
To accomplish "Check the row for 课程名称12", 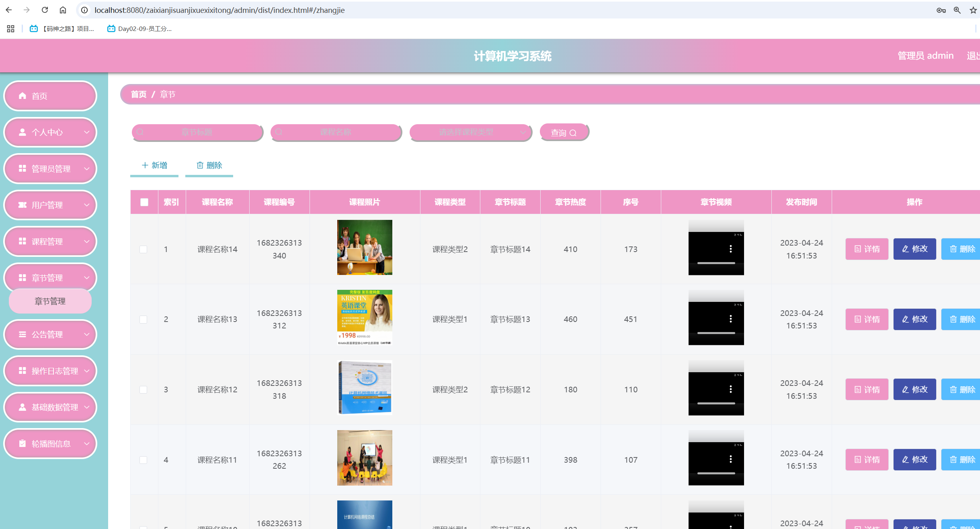I will click(143, 390).
